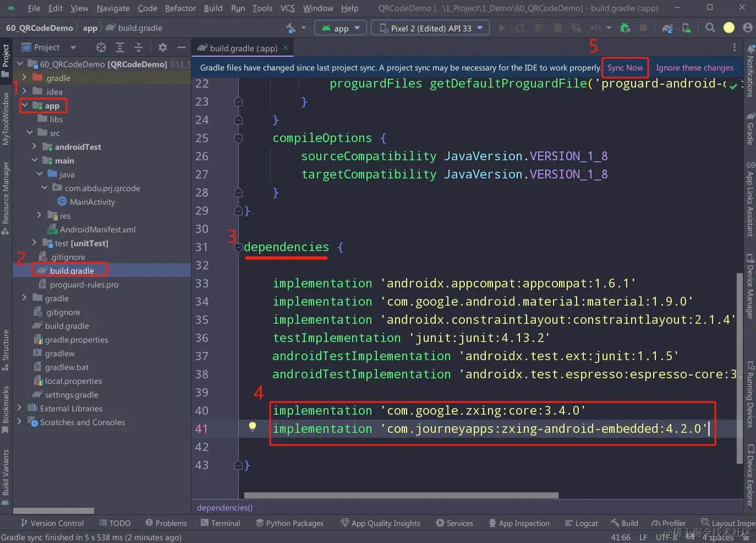Open the app run configuration dropdown
Viewport: 756px width, 543px height.
coord(341,28)
